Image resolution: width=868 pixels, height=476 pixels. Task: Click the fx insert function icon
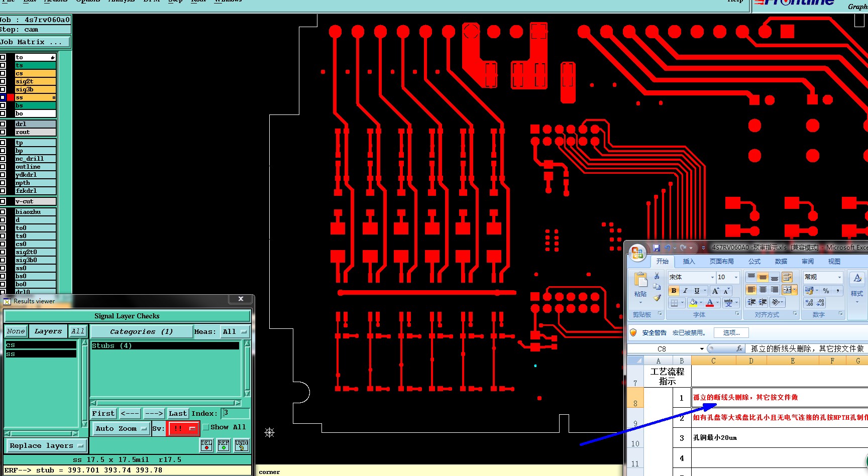pos(739,348)
